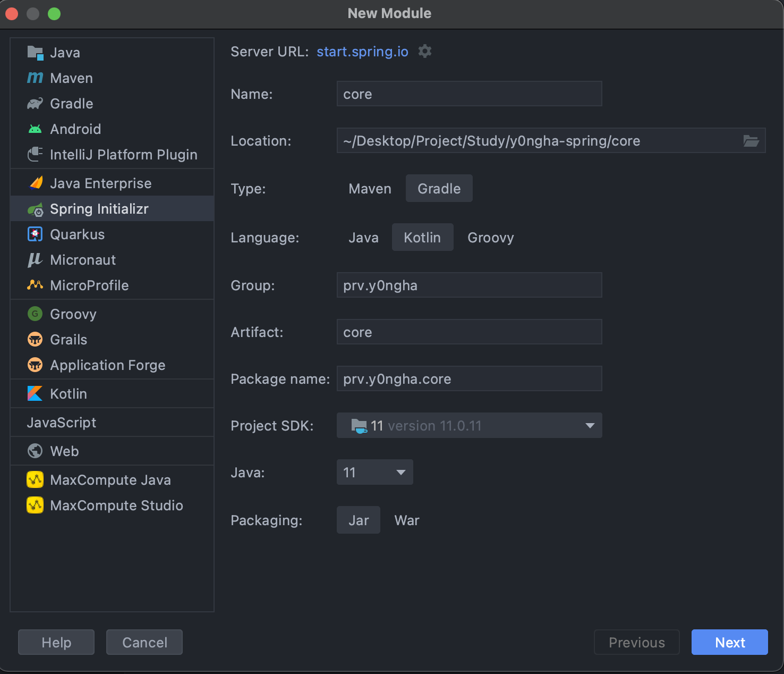This screenshot has height=674, width=784.
Task: Click the MicroProfile icon
Action: [35, 285]
